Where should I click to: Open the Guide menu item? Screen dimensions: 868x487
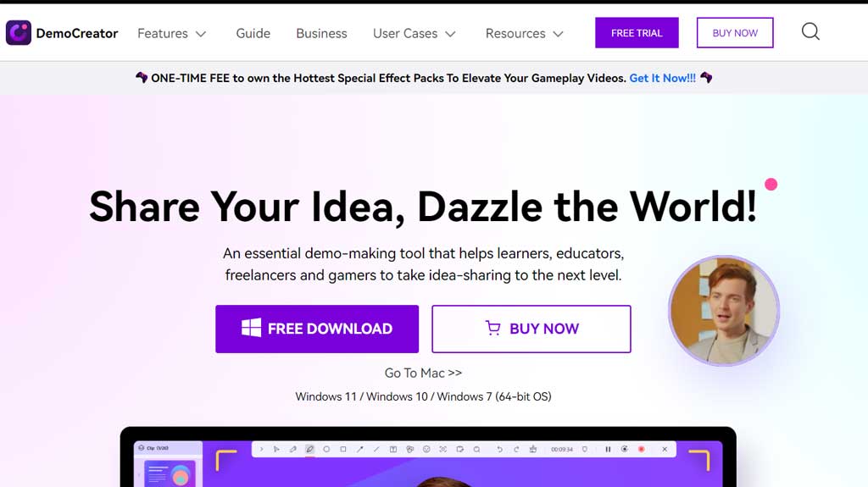253,33
